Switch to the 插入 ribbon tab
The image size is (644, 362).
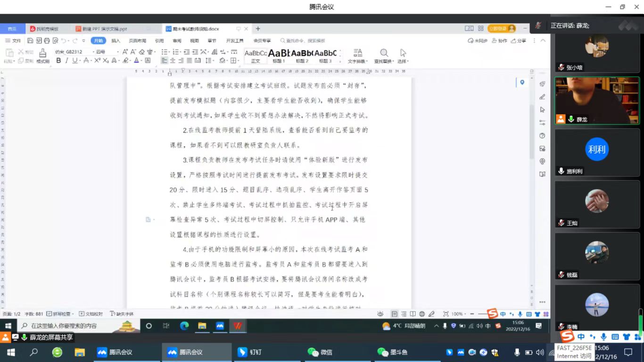coord(116,41)
